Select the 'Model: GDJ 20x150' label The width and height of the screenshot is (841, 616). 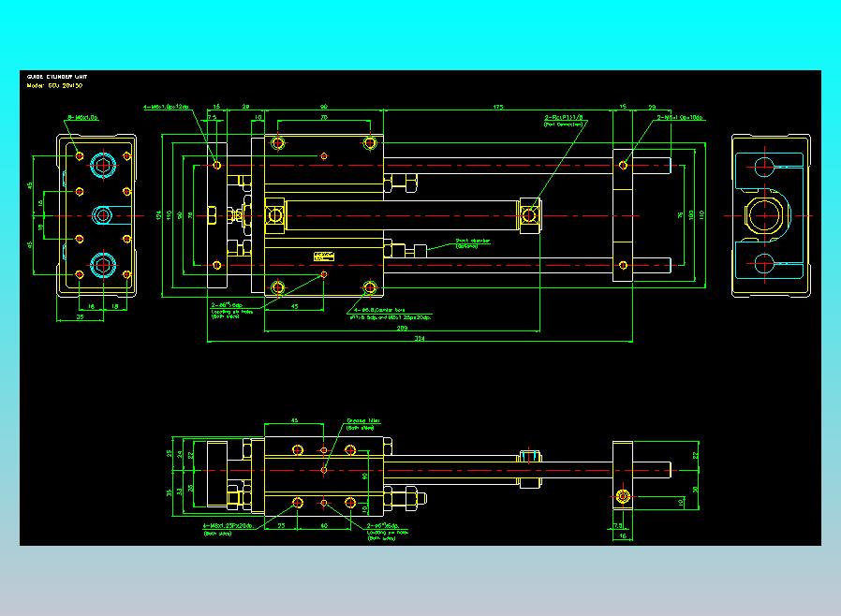coord(54,86)
